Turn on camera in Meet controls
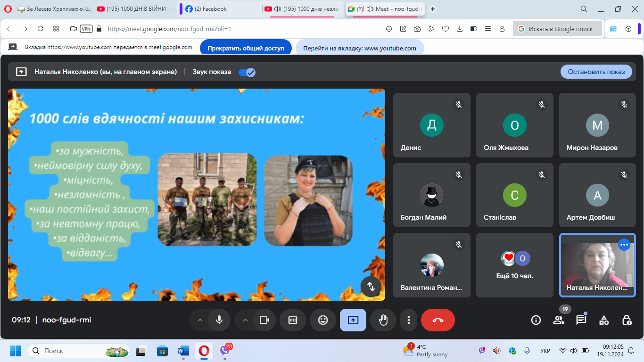The width and height of the screenshot is (644, 362). coord(264,320)
